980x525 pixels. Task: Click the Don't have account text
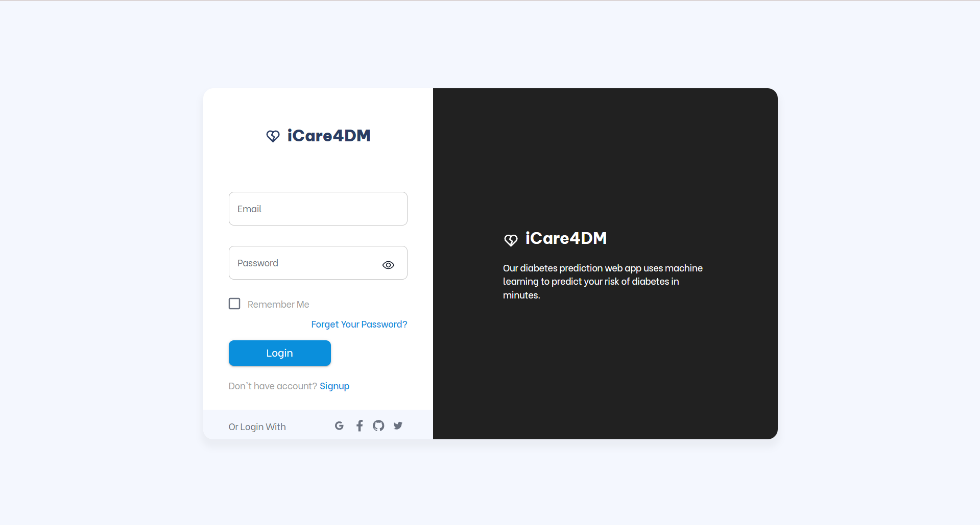(x=272, y=386)
